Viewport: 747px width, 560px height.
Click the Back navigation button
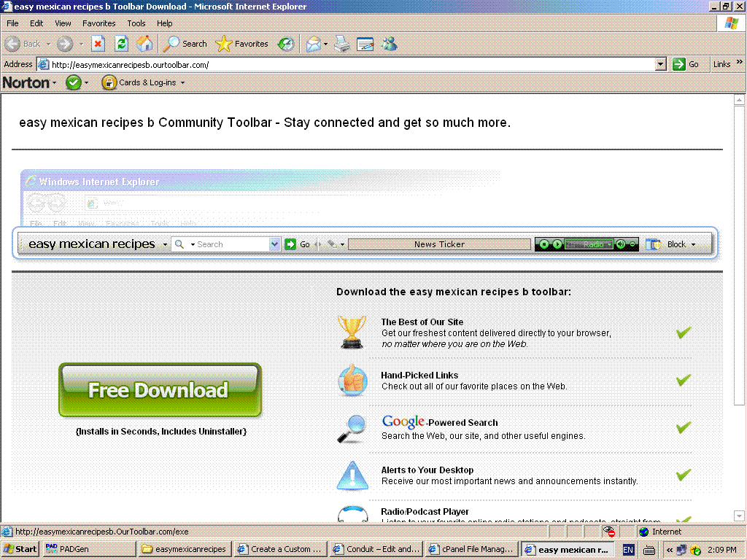pyautogui.click(x=23, y=44)
